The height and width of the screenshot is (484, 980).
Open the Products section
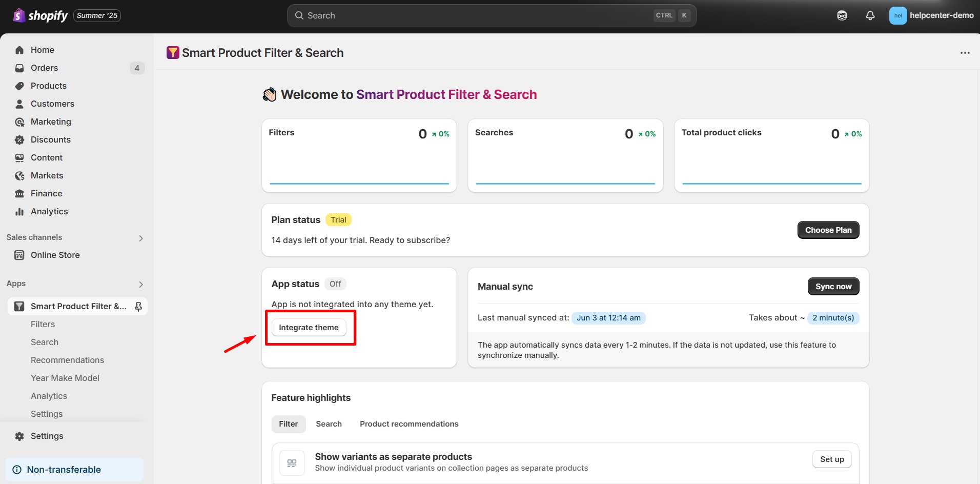48,86
